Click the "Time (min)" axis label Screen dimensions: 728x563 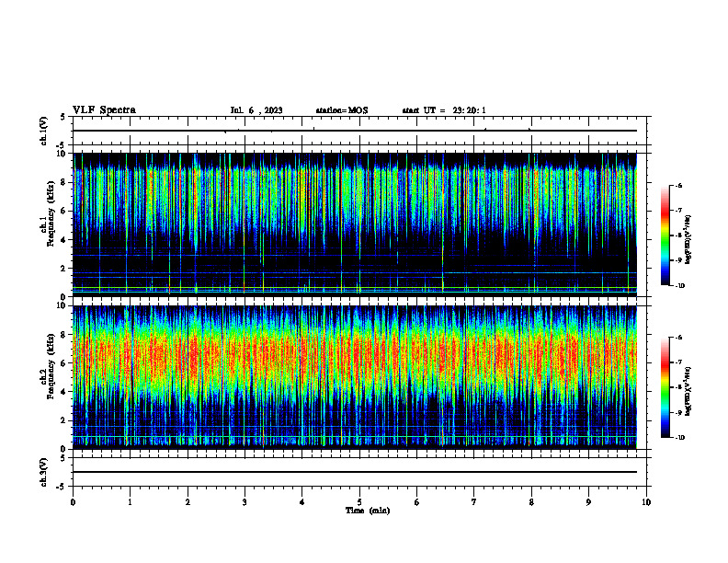(368, 511)
